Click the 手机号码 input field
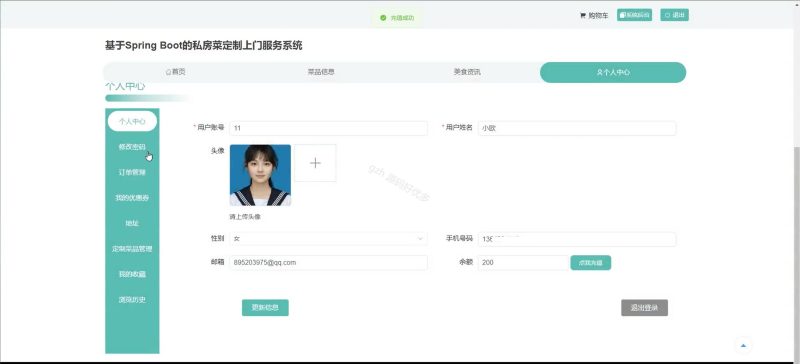This screenshot has height=364, width=800. (x=577, y=239)
